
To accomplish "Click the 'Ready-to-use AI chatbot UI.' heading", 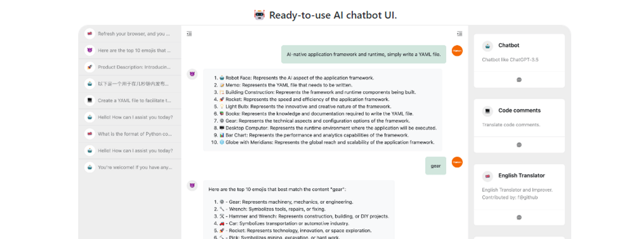I will pyautogui.click(x=333, y=15).
